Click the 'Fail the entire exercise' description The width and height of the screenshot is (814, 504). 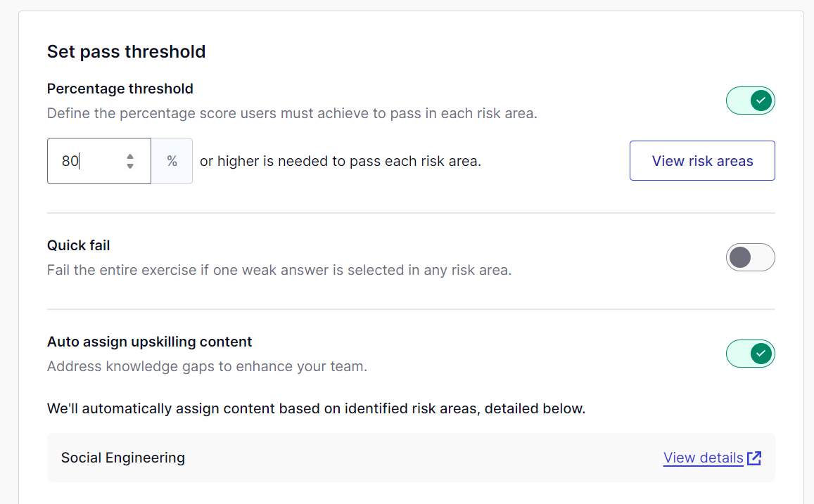(x=279, y=270)
